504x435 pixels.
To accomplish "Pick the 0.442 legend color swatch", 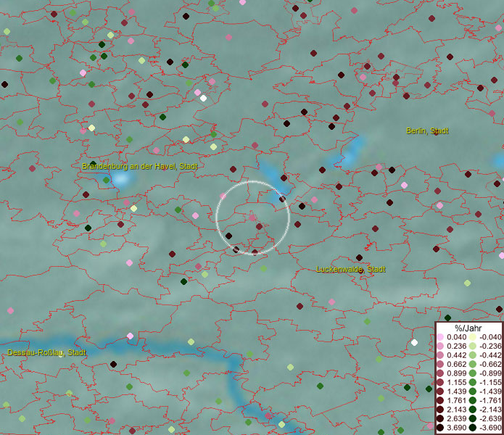I will point(440,355).
